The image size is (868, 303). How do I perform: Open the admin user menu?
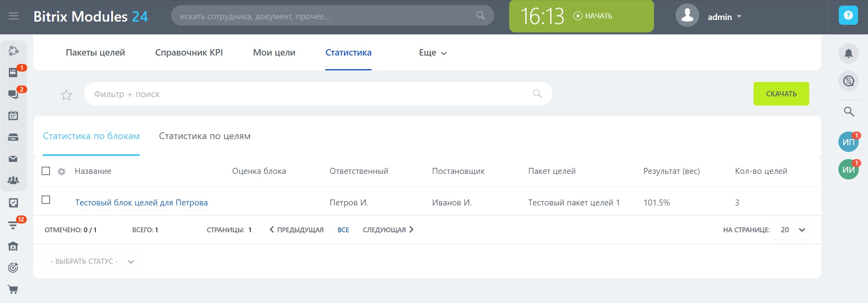point(724,17)
